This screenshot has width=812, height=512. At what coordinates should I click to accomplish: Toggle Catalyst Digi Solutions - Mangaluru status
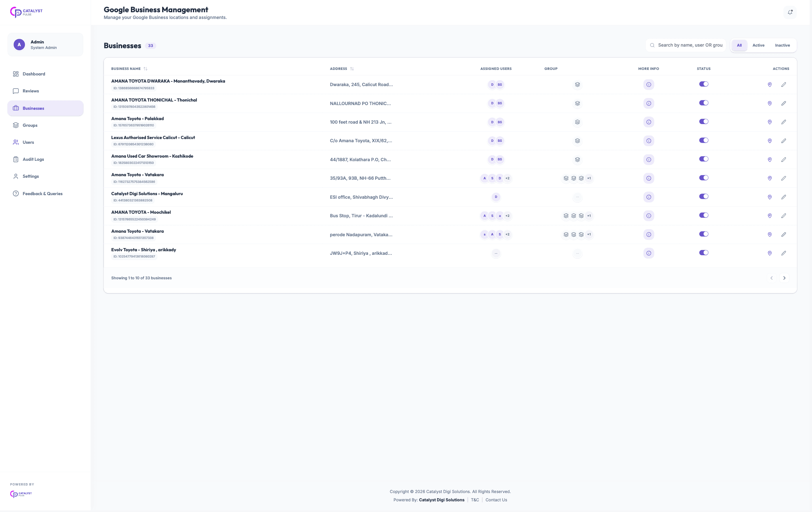coord(704,196)
